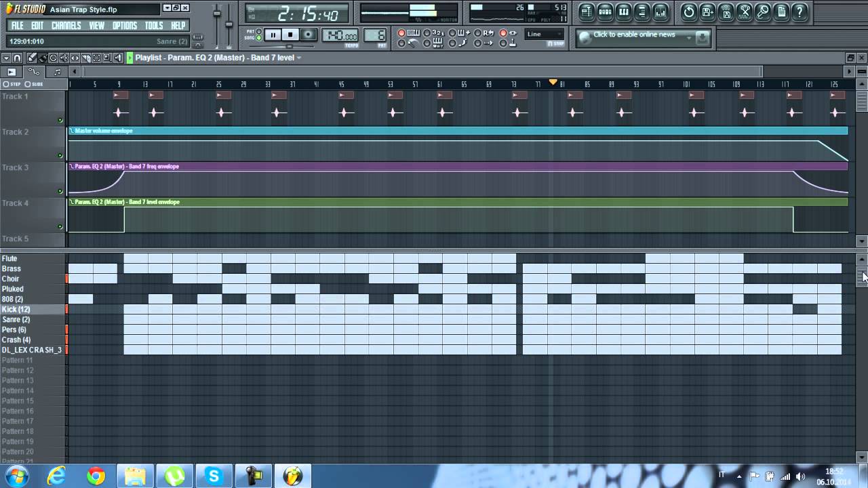Click the Save new version icon
Image resolution: width=868 pixels, height=488 pixels.
[x=707, y=12]
